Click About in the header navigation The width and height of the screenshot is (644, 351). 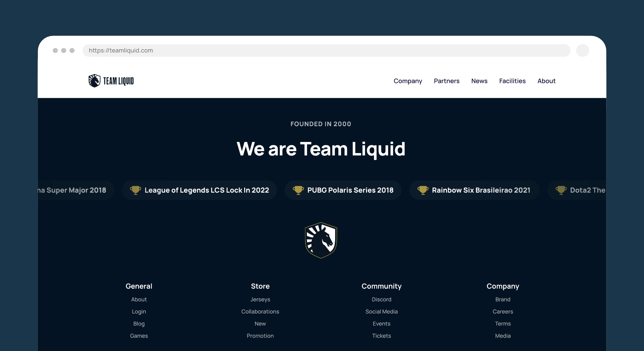[546, 81]
